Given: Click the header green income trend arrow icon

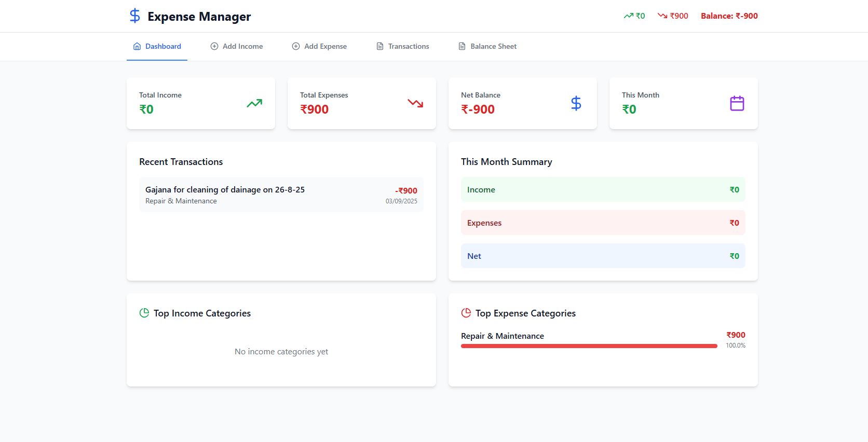Looking at the screenshot, I should point(628,16).
